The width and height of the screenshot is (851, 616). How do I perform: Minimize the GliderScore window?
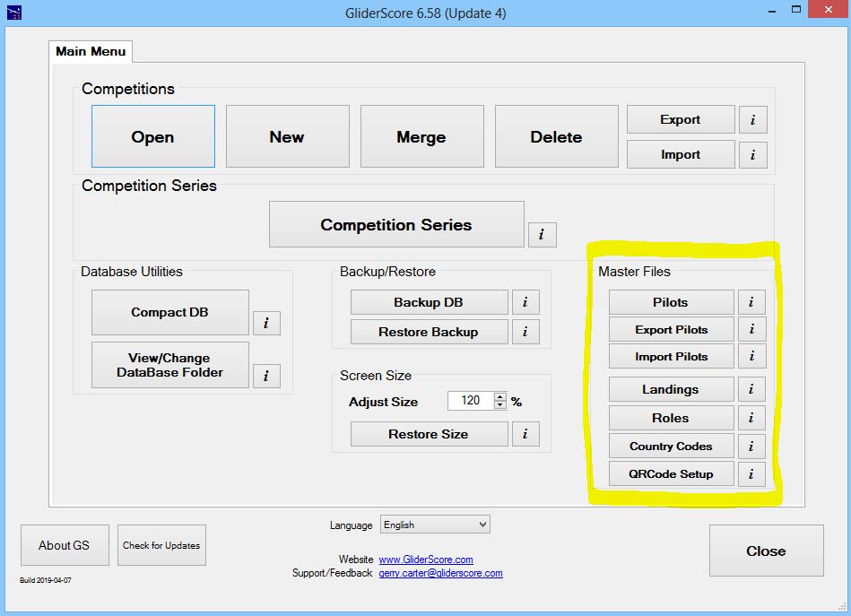pos(772,11)
